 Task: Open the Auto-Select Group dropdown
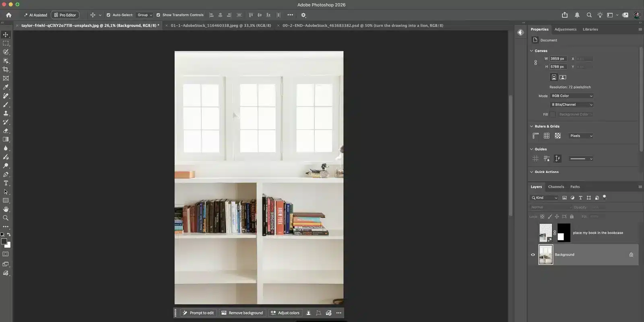(x=144, y=15)
